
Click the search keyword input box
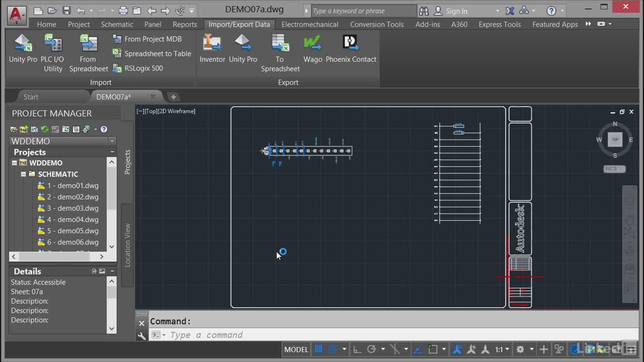point(364,11)
